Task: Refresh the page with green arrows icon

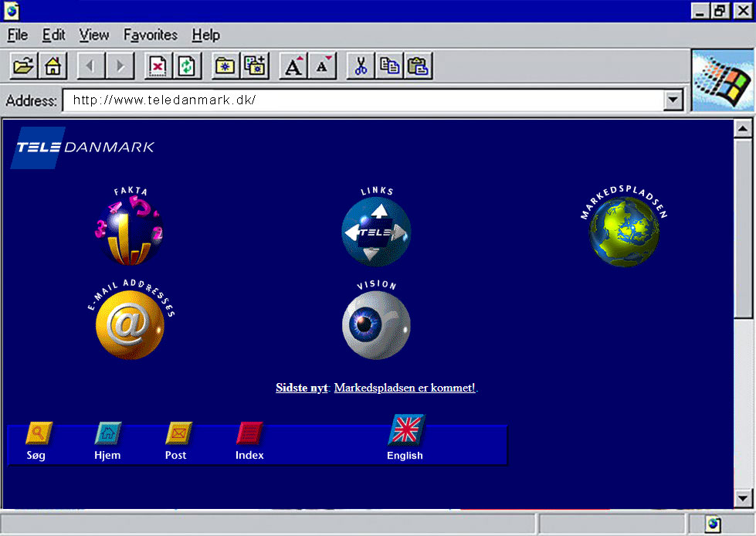Action: coord(187,66)
